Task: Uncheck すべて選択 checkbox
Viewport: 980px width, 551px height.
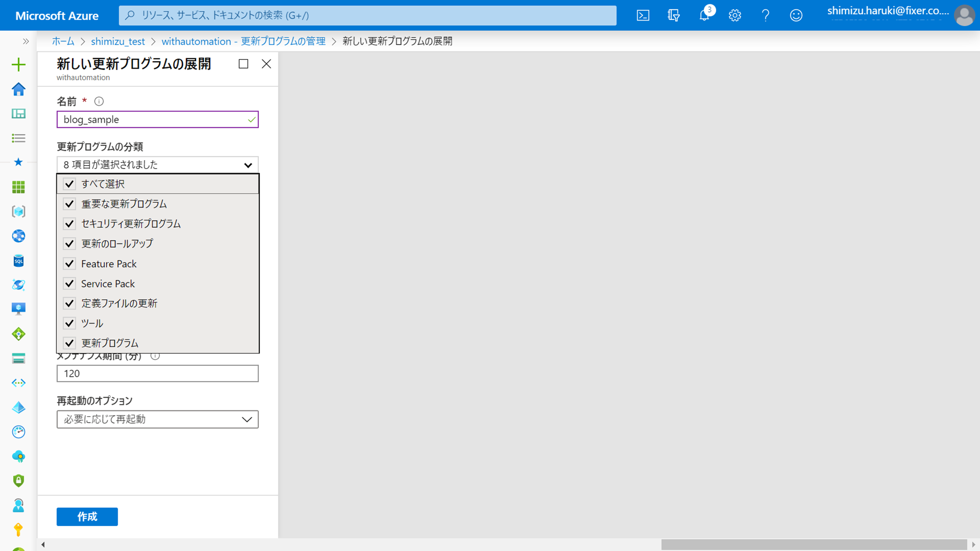Action: (70, 184)
